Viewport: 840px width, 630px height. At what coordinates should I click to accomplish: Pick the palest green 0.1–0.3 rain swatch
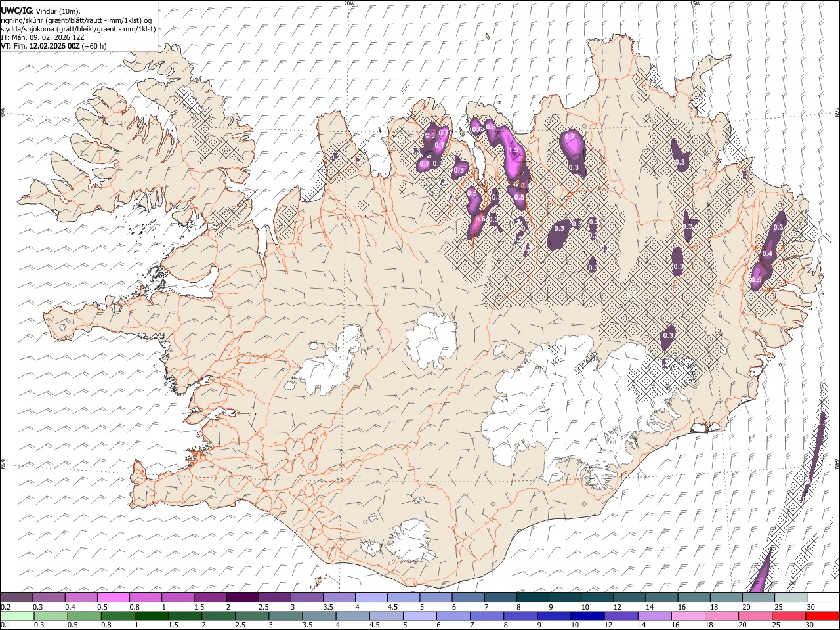17,616
